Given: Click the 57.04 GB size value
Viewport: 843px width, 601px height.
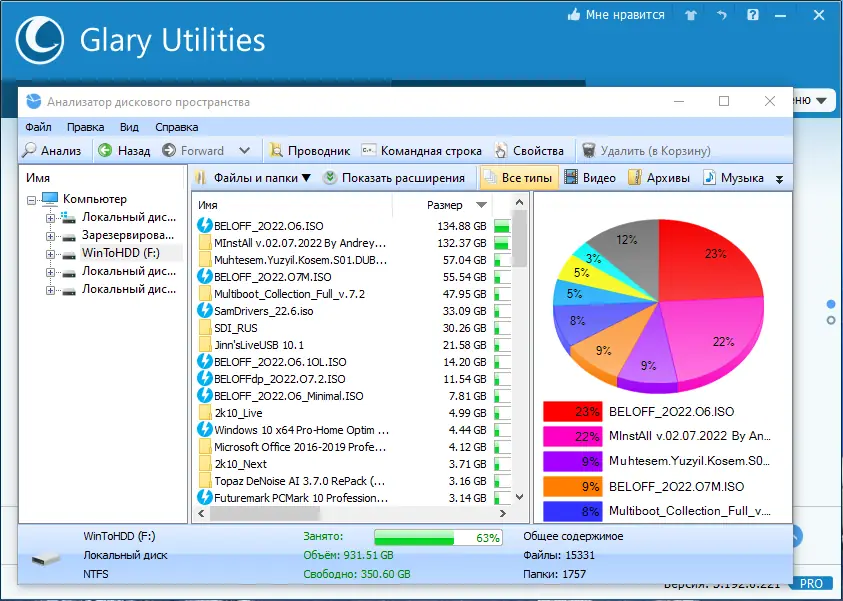Looking at the screenshot, I should point(465,260).
